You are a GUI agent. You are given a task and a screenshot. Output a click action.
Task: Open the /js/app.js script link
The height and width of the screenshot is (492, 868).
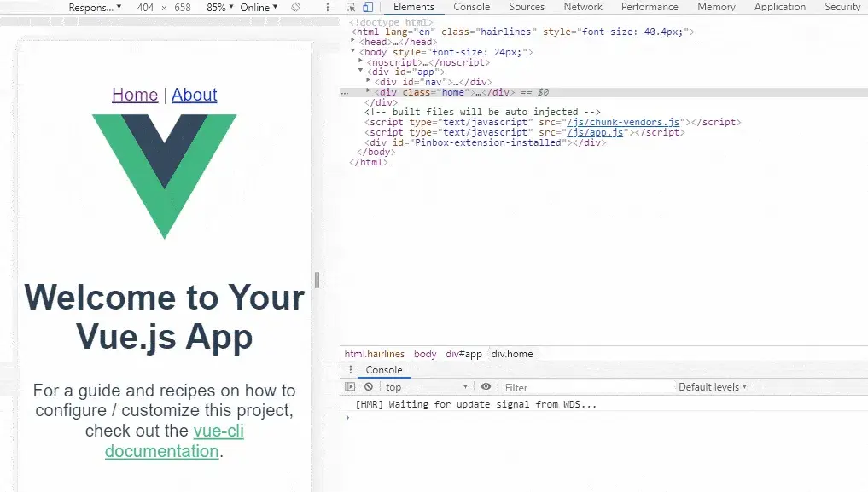[595, 132]
